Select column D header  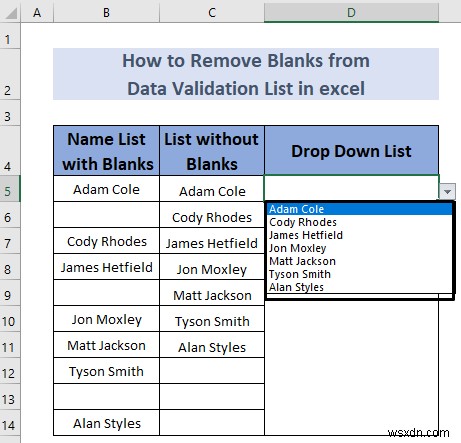coord(351,13)
